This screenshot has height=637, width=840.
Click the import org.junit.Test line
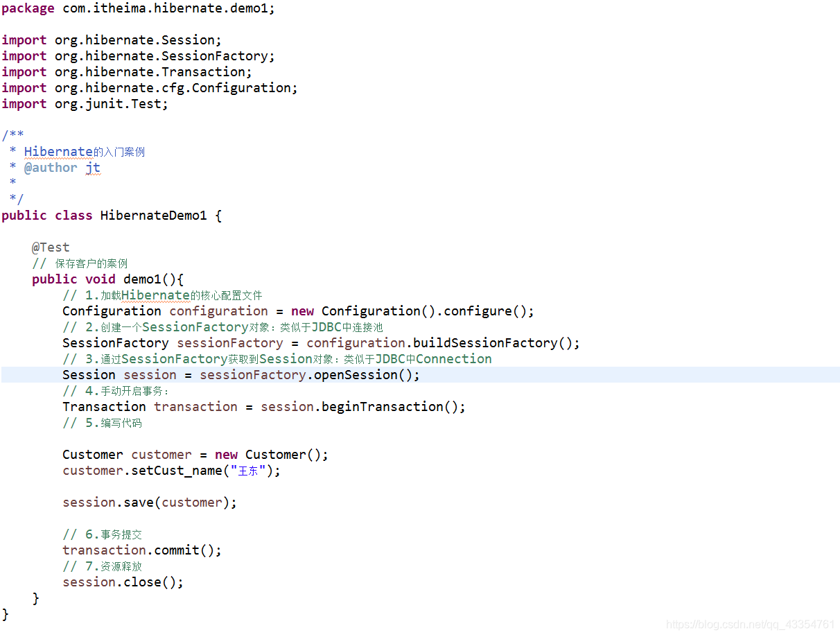[x=85, y=104]
